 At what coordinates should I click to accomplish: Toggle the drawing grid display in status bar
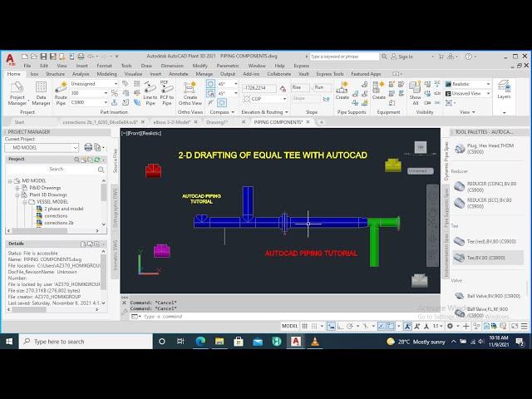(x=305, y=326)
